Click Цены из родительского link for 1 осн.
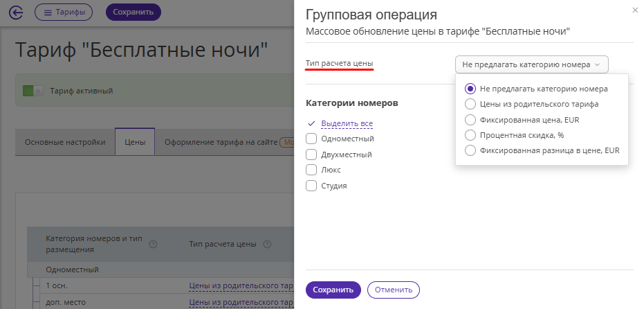 click(241, 285)
